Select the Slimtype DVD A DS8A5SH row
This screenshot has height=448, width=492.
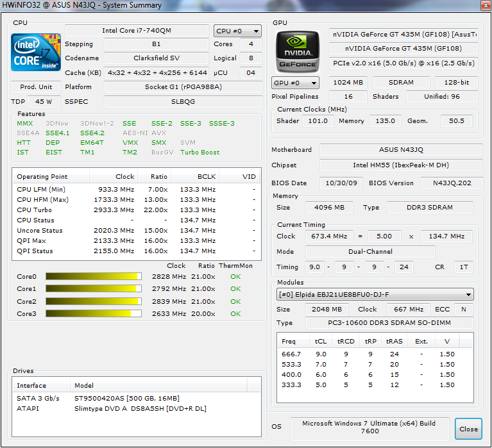[137, 408]
